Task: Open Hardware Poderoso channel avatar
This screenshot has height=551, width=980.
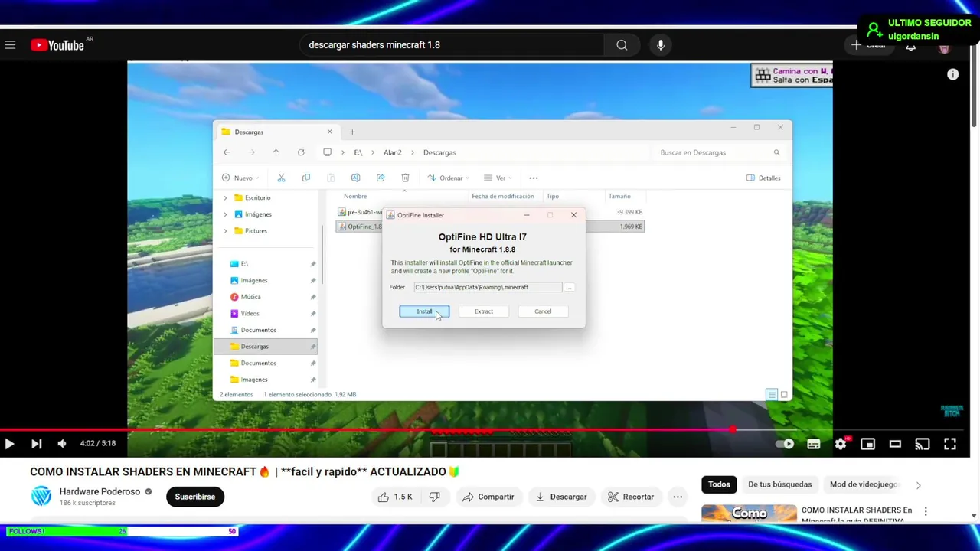Action: (41, 496)
